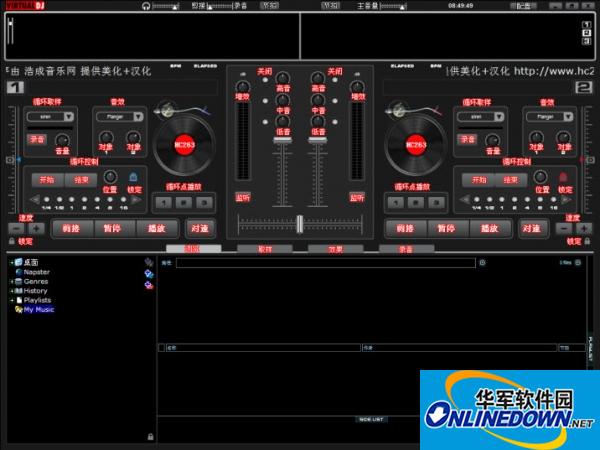Image resolution: width=600 pixels, height=450 pixels.
Task: Open deck 1 Flanger effect dropdown
Action: [139, 116]
